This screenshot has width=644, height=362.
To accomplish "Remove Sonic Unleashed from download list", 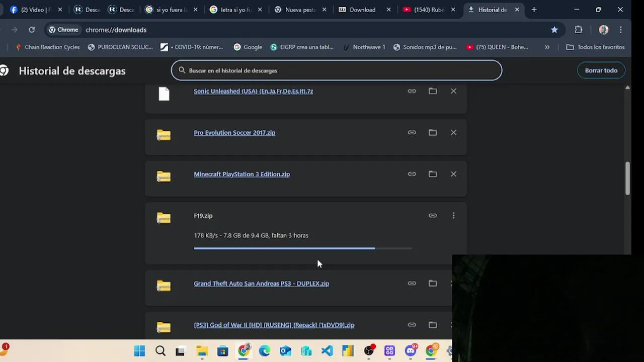I will pyautogui.click(x=453, y=91).
